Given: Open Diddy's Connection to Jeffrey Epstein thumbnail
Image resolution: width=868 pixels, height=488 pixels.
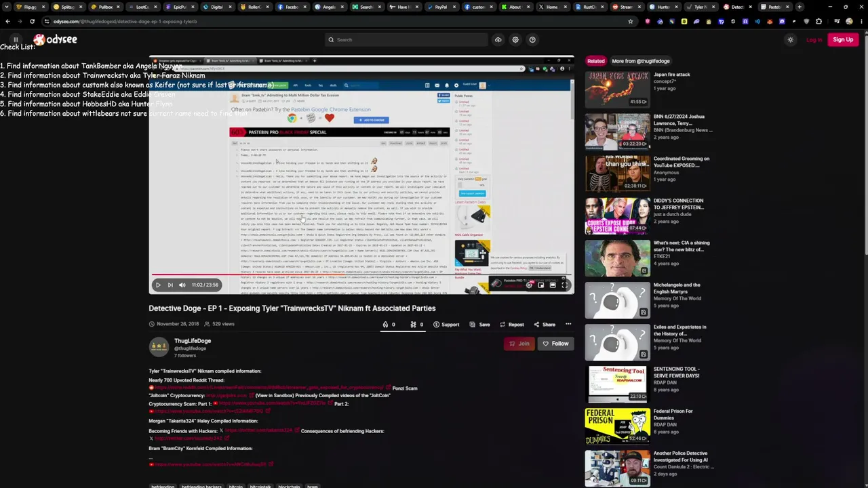Looking at the screenshot, I should (617, 216).
